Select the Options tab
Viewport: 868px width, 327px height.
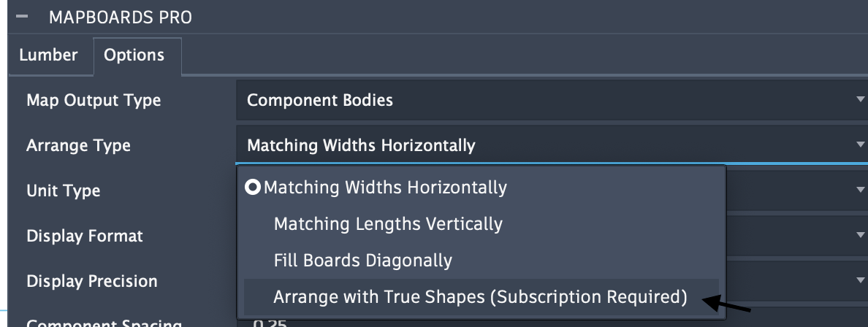coord(134,55)
